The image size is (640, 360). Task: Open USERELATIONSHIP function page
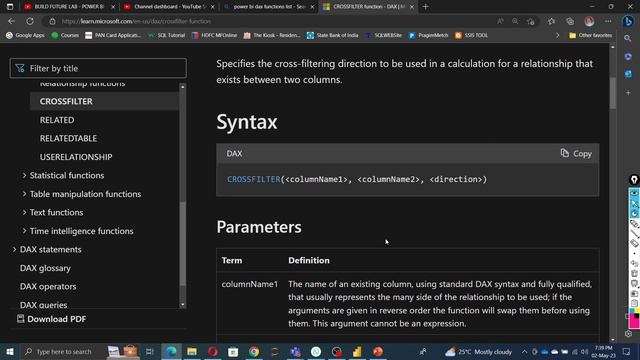(76, 157)
